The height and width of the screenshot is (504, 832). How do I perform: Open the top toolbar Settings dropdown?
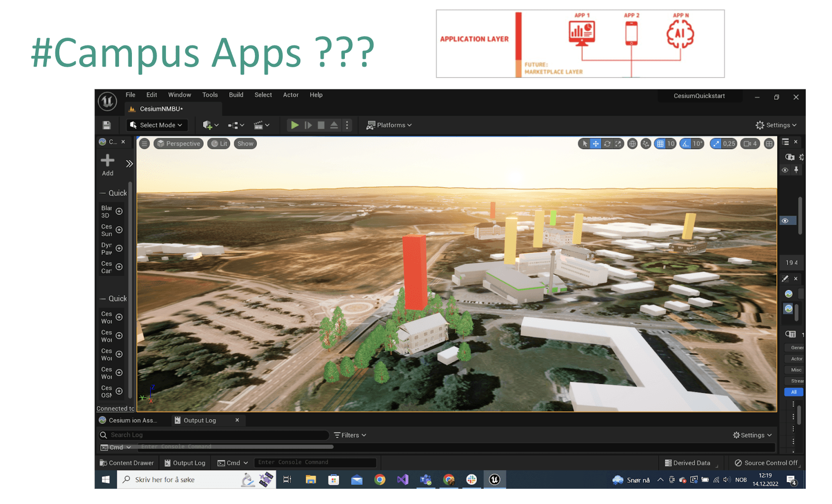pos(776,125)
